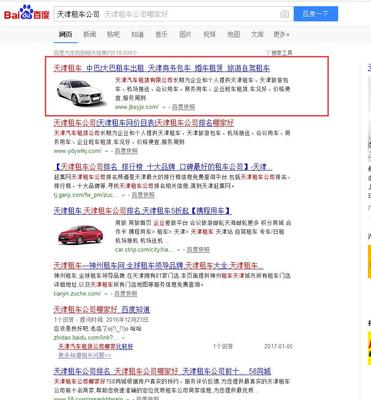Click the 百度一下 search button
The image size is (371, 400).
point(316,14)
